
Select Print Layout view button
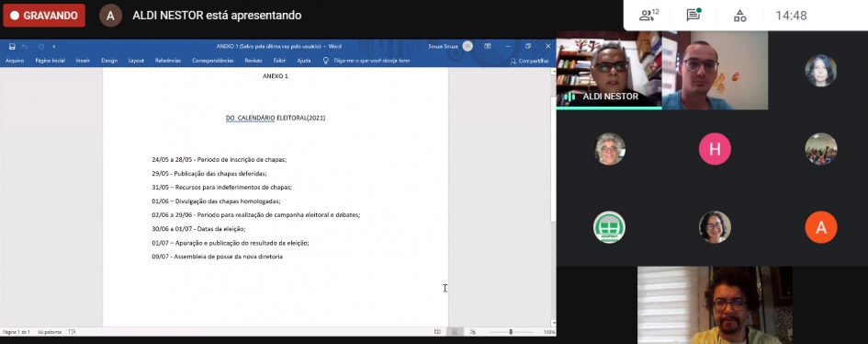(x=455, y=332)
